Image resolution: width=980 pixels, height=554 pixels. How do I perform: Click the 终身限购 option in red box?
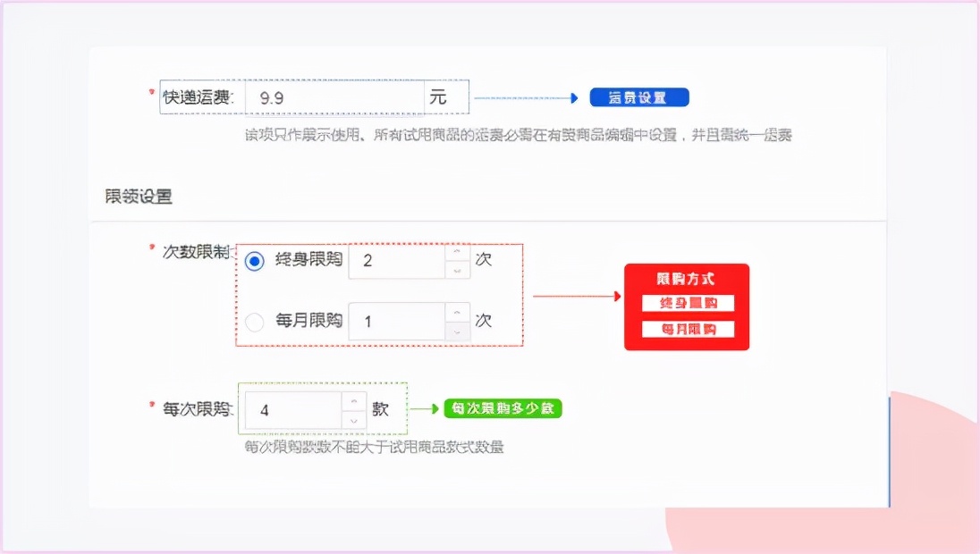point(686,302)
